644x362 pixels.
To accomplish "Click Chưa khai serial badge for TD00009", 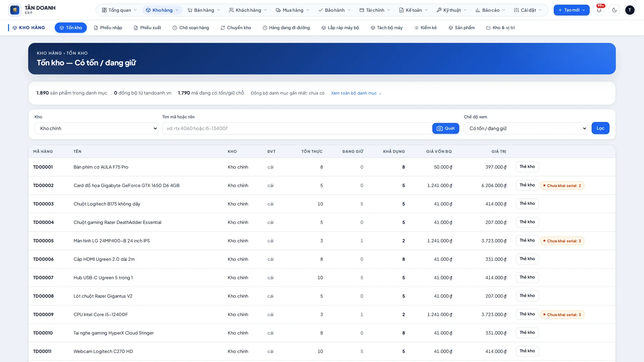I will pos(562,315).
